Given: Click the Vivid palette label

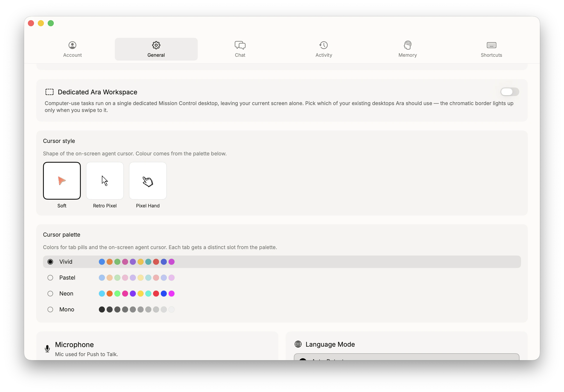Looking at the screenshot, I should coord(66,262).
